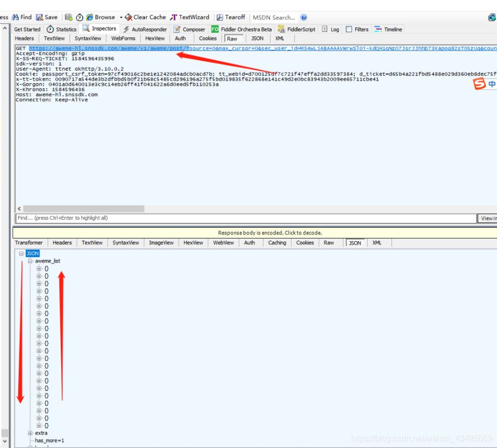This screenshot has height=448, width=497.
Task: Click the Find binoculars icon in toolbar
Action: (x=15, y=17)
